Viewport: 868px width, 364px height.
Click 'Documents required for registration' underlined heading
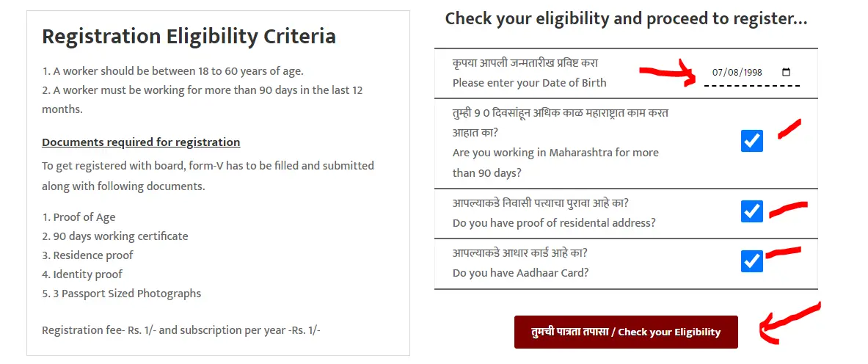pos(141,142)
